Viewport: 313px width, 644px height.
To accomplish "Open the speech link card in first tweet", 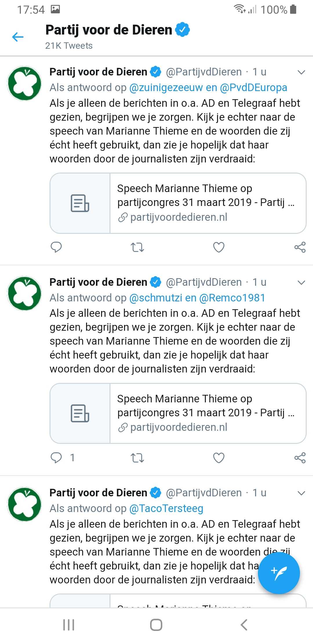I will pyautogui.click(x=178, y=203).
